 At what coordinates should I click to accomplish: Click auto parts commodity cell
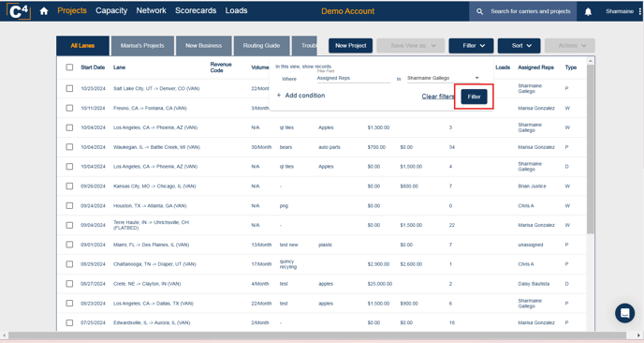click(x=329, y=147)
